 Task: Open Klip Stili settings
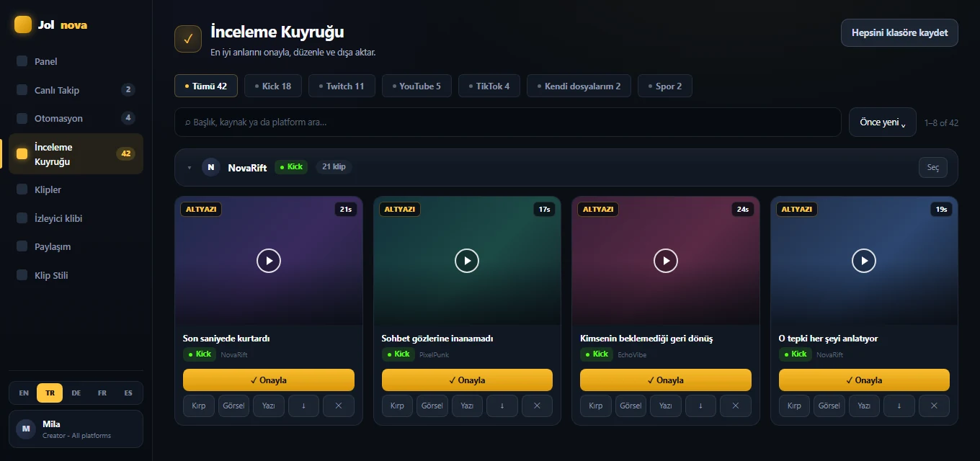(76, 275)
